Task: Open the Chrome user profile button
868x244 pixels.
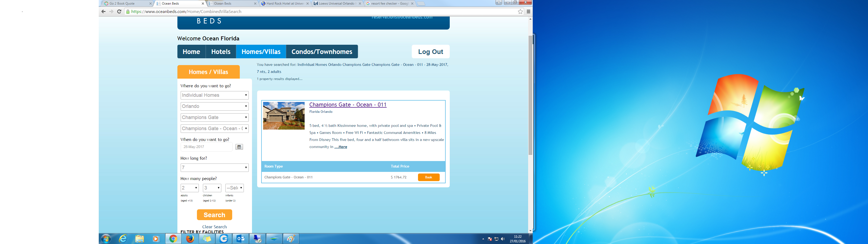Action: point(499,2)
